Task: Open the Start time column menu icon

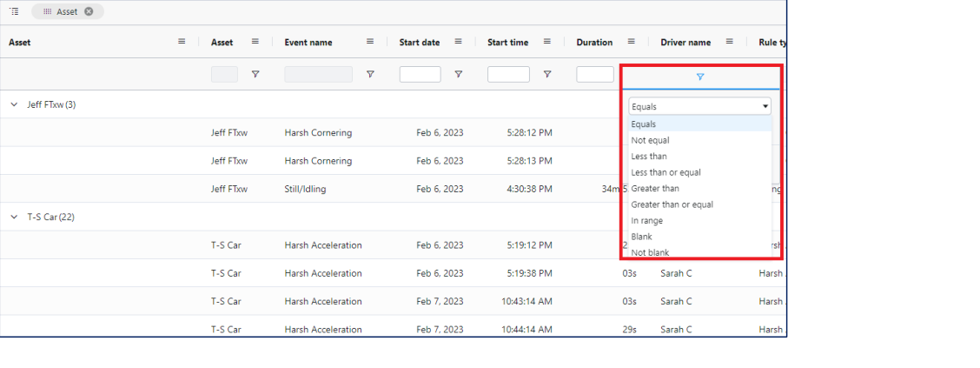Action: pyautogui.click(x=547, y=42)
